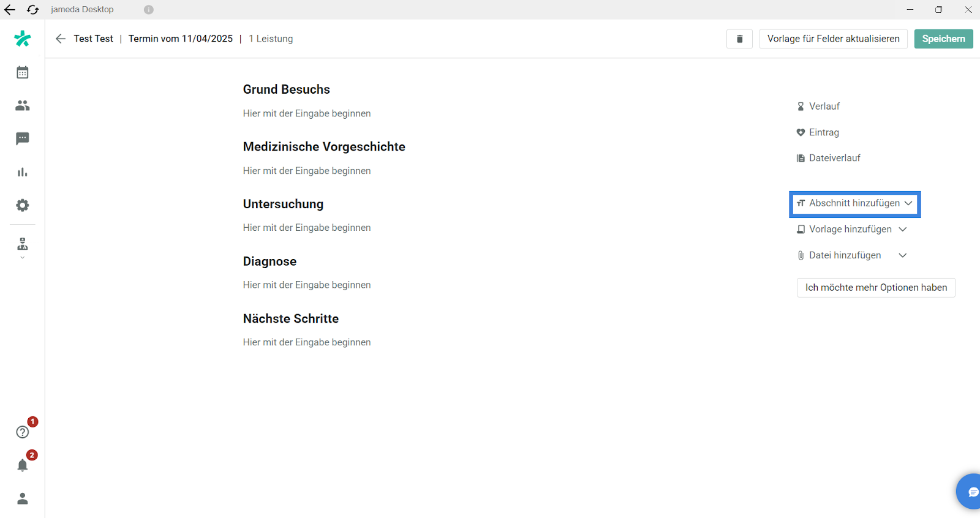Click Termin vom 11/04/2025 text
Screen dimensions: 980x518
point(181,39)
